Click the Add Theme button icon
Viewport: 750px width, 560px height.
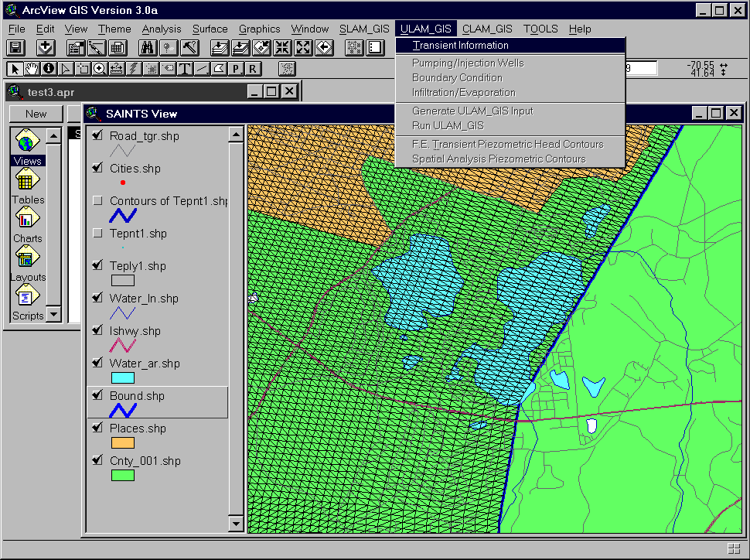click(x=46, y=47)
